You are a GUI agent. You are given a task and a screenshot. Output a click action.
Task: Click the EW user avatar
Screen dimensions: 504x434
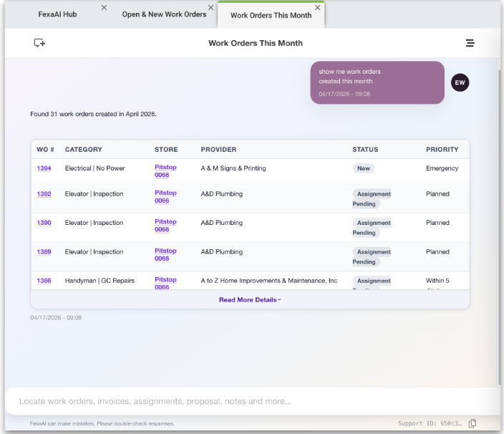[460, 82]
